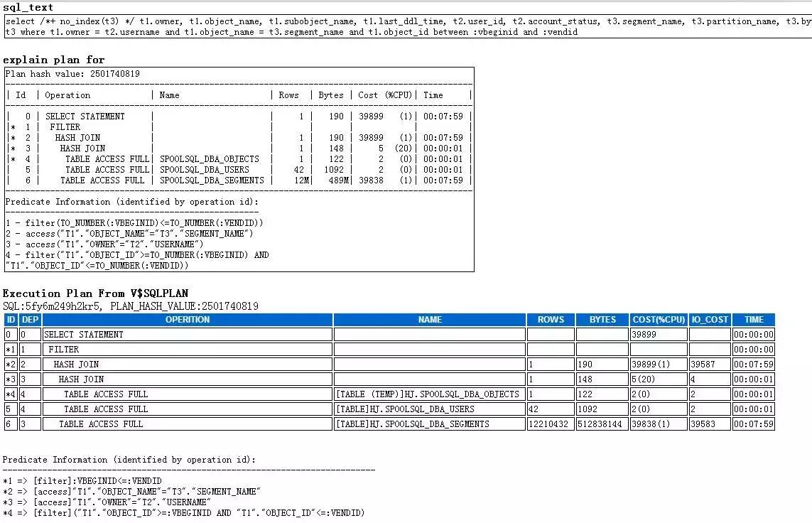Click the IO_COST column header
This screenshot has height=523, width=812.
pos(709,320)
